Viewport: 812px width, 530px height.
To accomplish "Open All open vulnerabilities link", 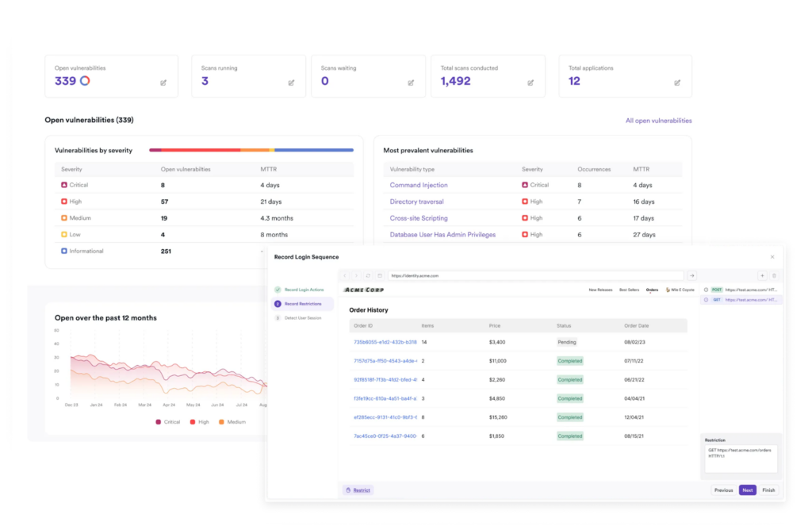I will pos(658,121).
